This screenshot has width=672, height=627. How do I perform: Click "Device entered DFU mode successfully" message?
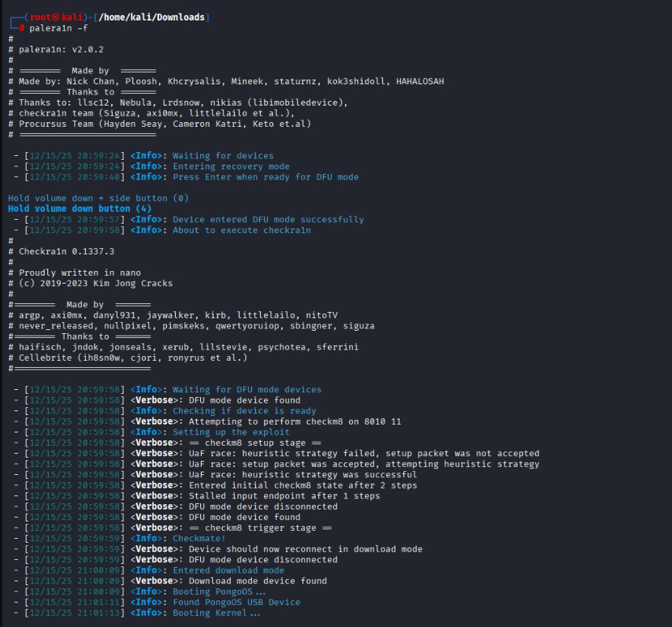[x=269, y=220]
